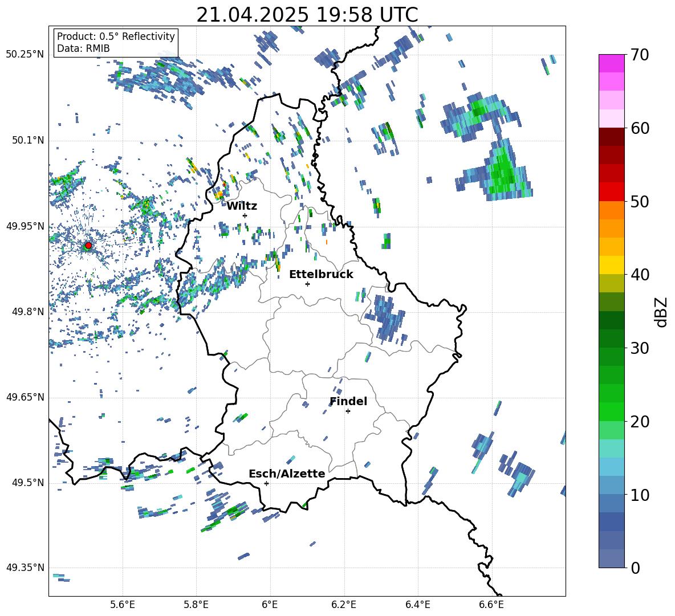Click the Esch/Alzette station cross marker
Screen dimensions: 675x616
point(266,483)
